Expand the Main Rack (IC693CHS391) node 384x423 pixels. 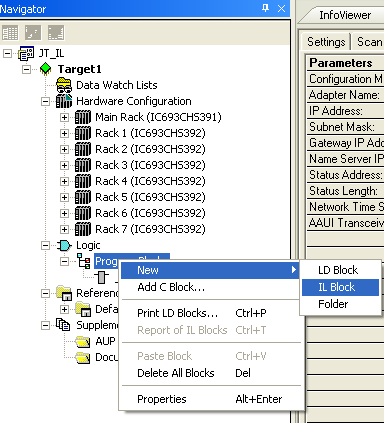coord(64,117)
